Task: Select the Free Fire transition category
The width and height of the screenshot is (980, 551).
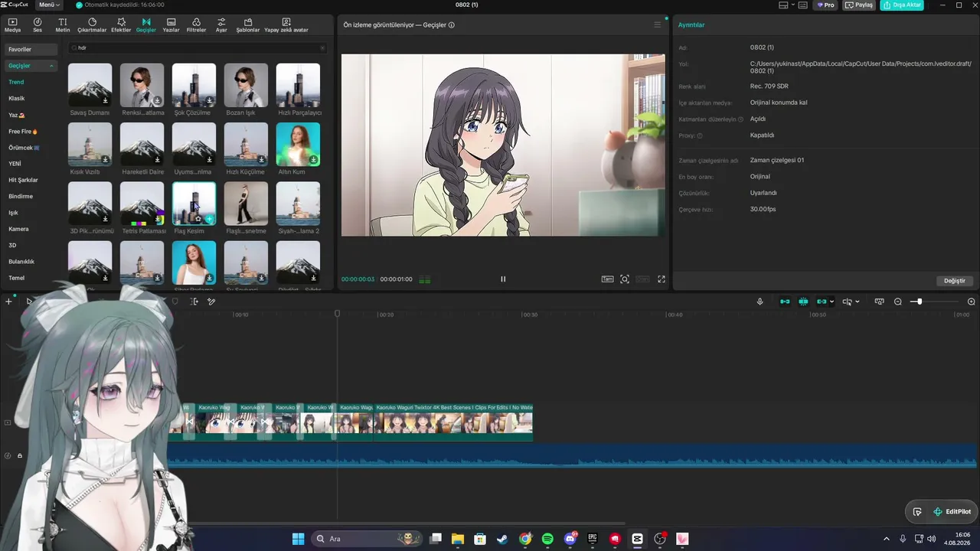Action: coord(23,132)
